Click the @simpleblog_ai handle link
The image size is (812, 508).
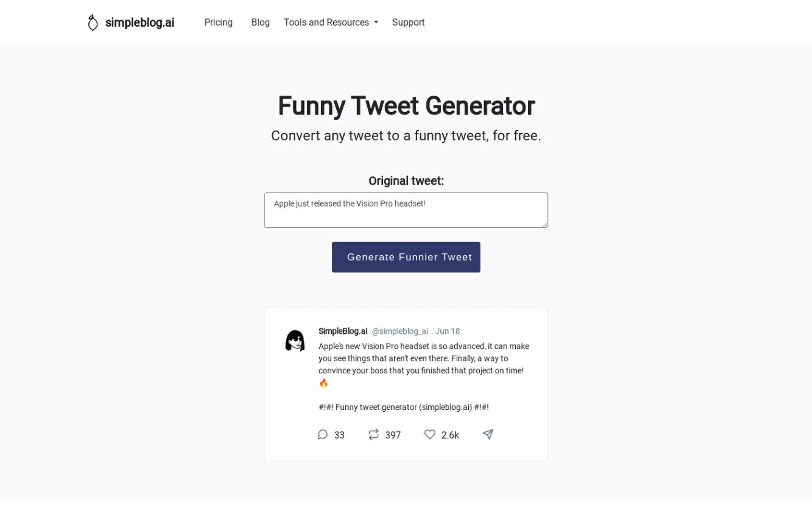400,331
